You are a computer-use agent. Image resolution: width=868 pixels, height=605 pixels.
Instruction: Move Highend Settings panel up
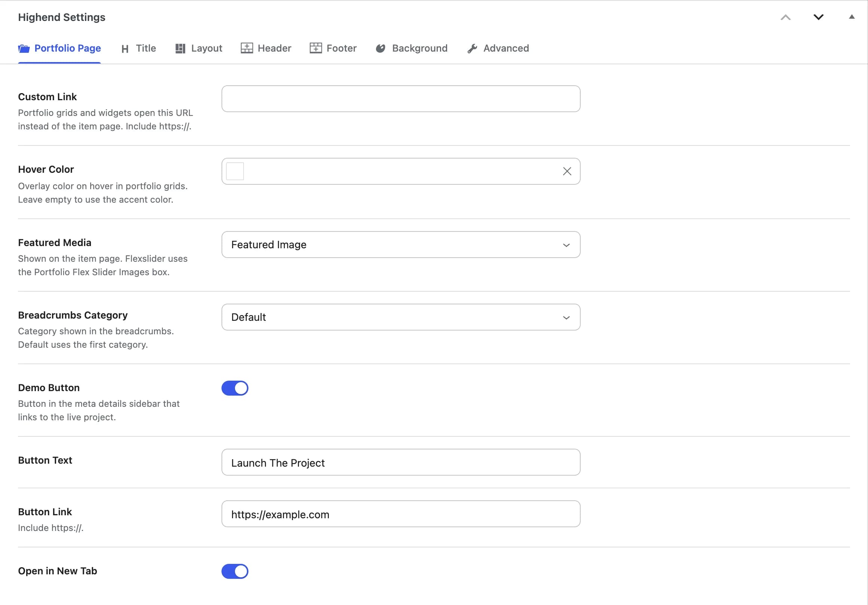click(786, 17)
